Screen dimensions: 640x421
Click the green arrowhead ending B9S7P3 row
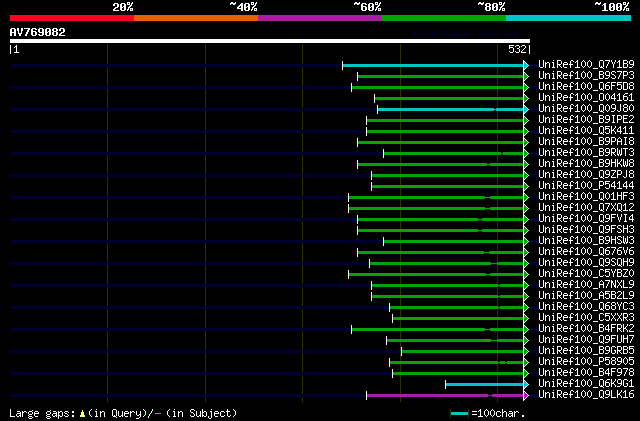(526, 76)
